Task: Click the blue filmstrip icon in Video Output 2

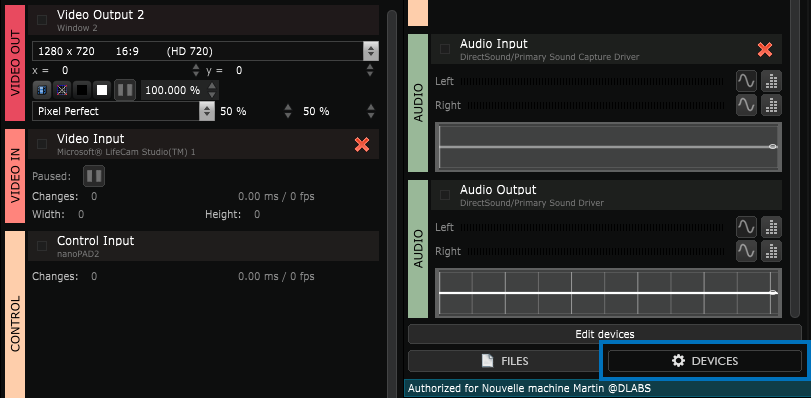Action: (42, 90)
